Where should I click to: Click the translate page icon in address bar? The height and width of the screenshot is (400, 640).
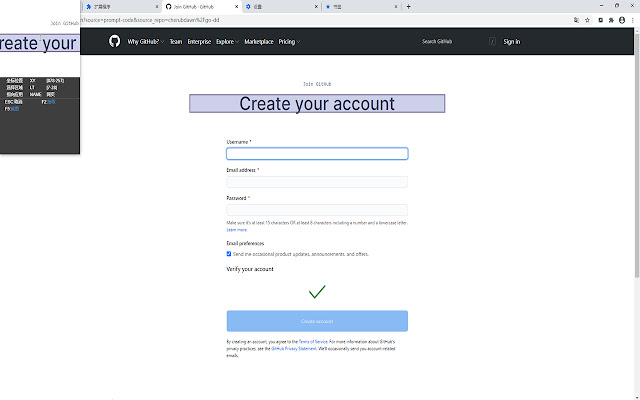(x=576, y=20)
